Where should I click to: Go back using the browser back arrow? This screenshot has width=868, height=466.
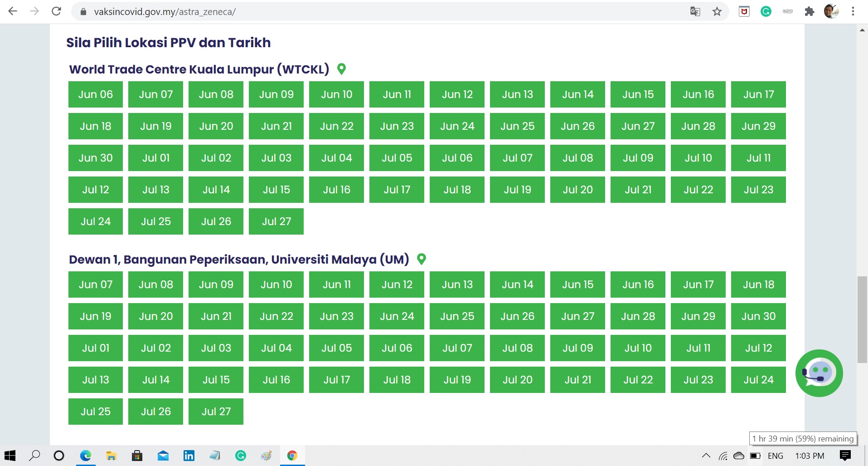tap(13, 11)
